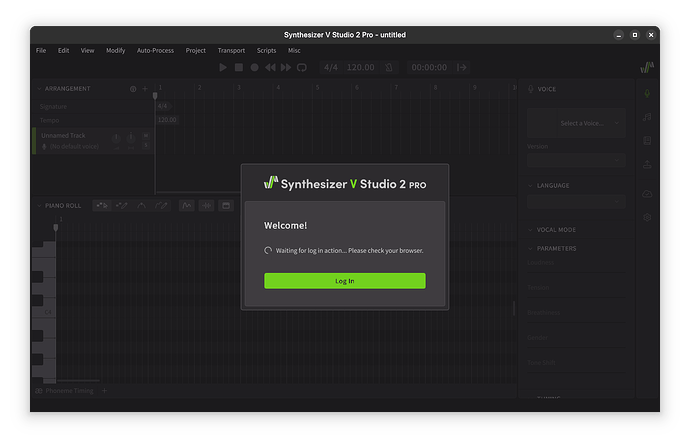Open the Language dropdown field
The width and height of the screenshot is (690, 445).
coord(576,202)
